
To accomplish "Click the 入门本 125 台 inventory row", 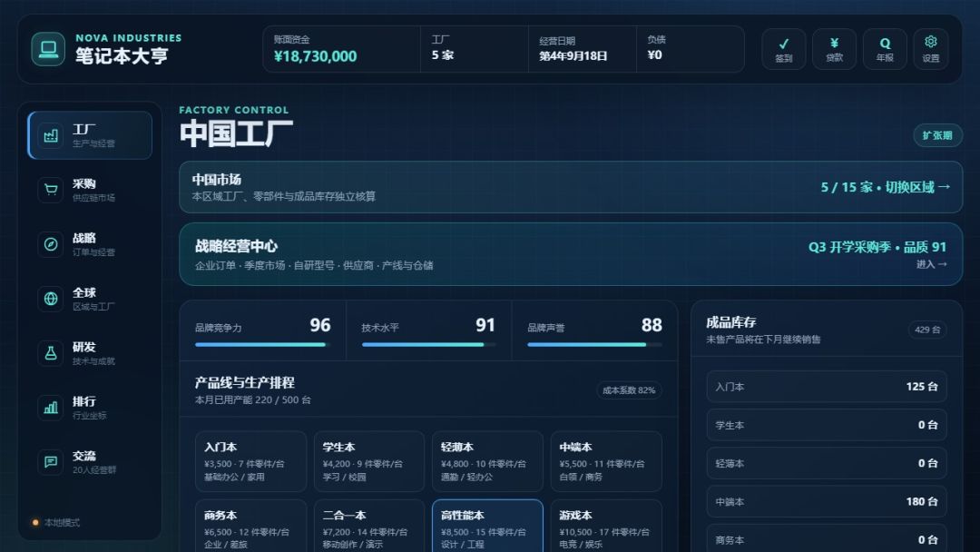I will 827,387.
